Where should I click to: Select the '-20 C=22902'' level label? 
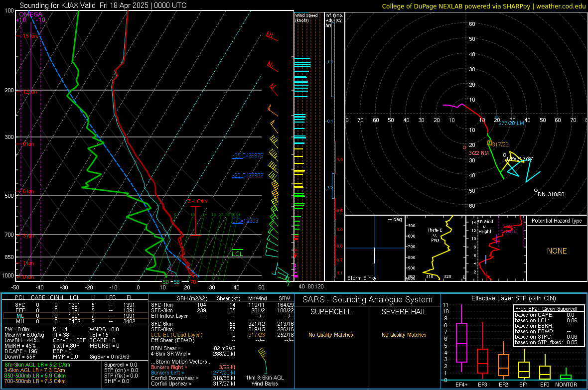coord(248,175)
